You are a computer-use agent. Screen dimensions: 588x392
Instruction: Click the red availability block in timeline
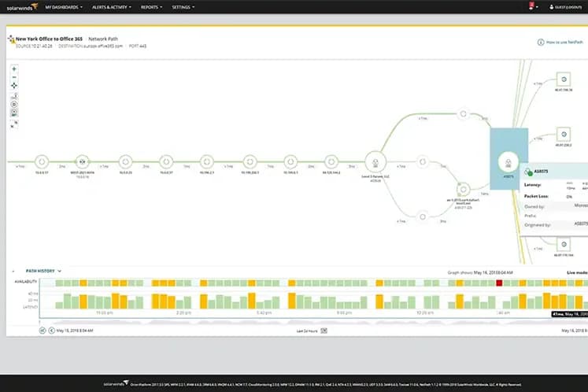[x=499, y=283]
